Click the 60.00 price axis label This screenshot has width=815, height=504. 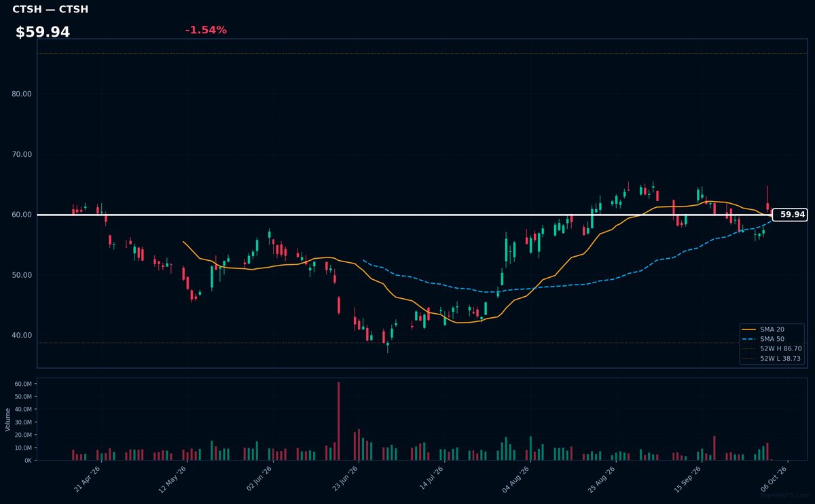[22, 215]
